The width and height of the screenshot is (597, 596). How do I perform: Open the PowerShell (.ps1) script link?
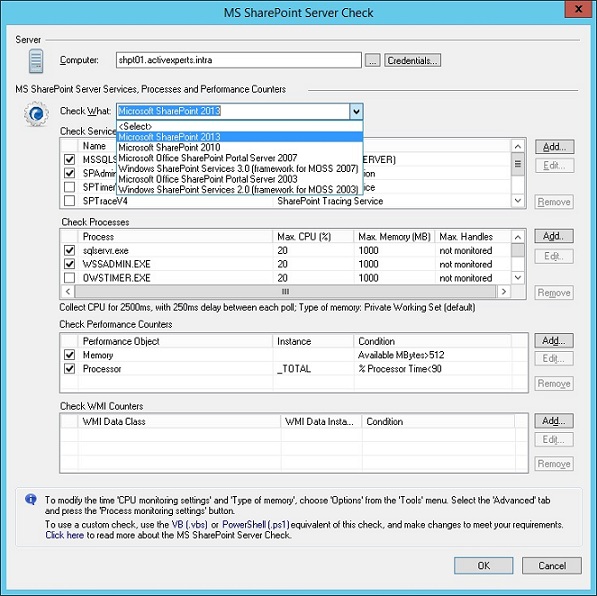click(x=256, y=524)
